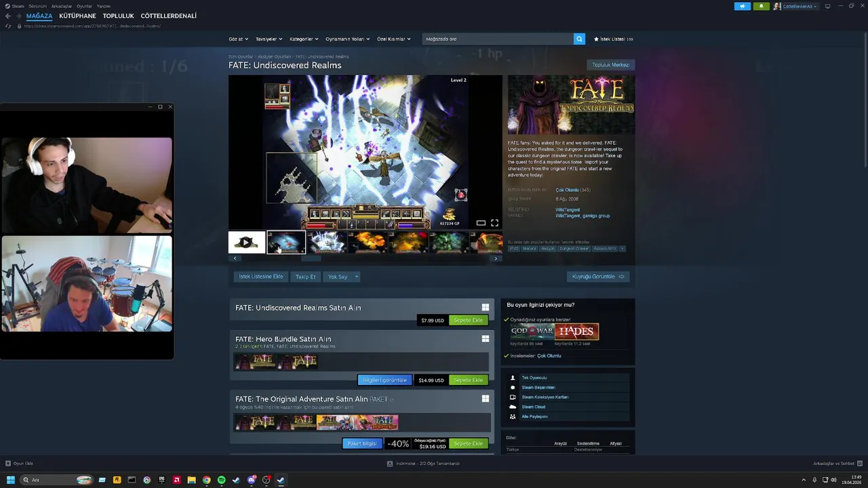Open the MAĞAZA tab
Screen dimensions: 868x488
click(39, 16)
